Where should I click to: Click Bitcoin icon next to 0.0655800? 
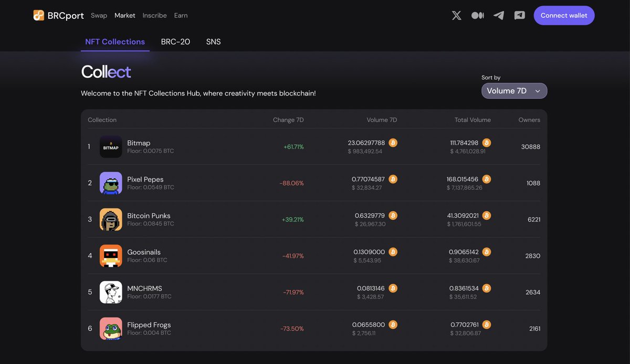[x=393, y=324]
